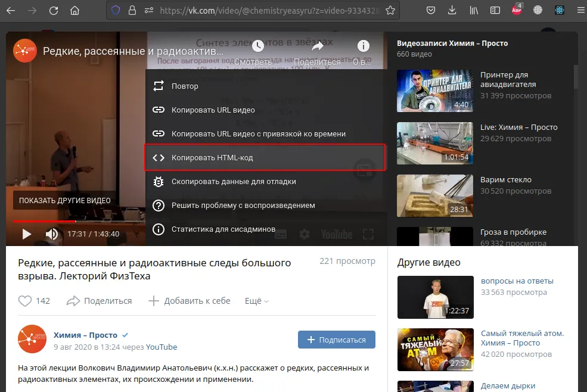Show video info with the i icon
This screenshot has height=392, width=587.
pyautogui.click(x=363, y=46)
